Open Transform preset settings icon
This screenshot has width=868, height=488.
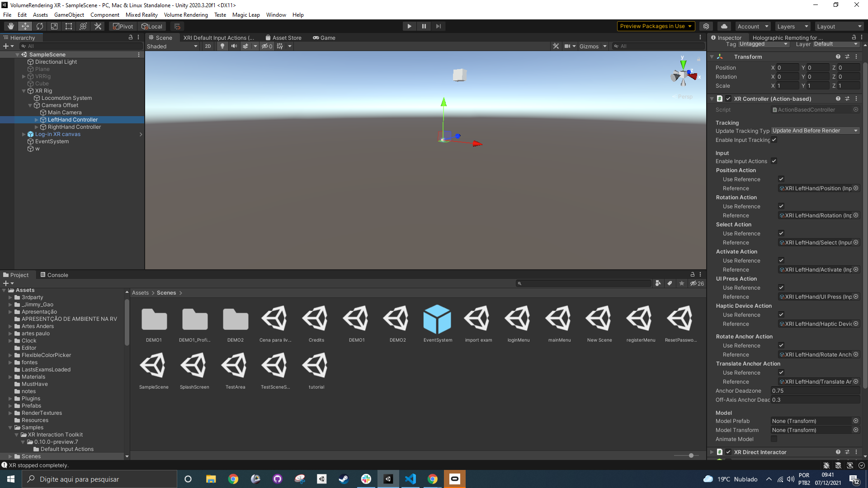tap(847, 56)
